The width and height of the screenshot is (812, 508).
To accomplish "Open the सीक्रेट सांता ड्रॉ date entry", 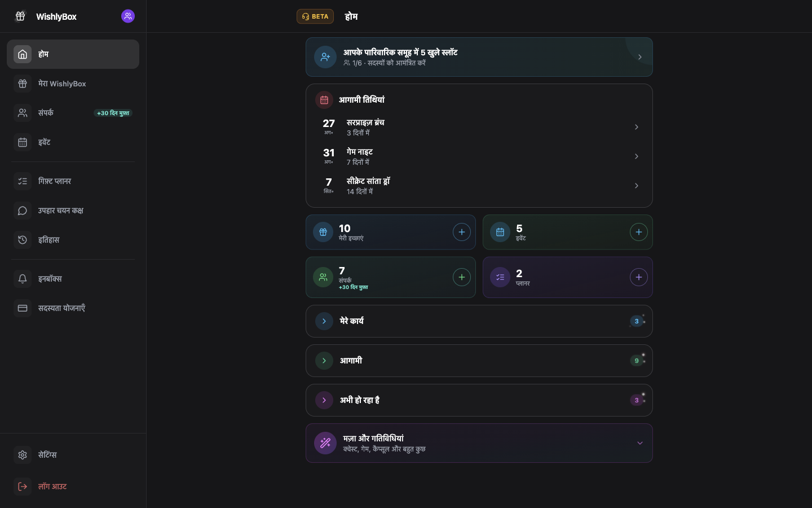I will pos(479,186).
